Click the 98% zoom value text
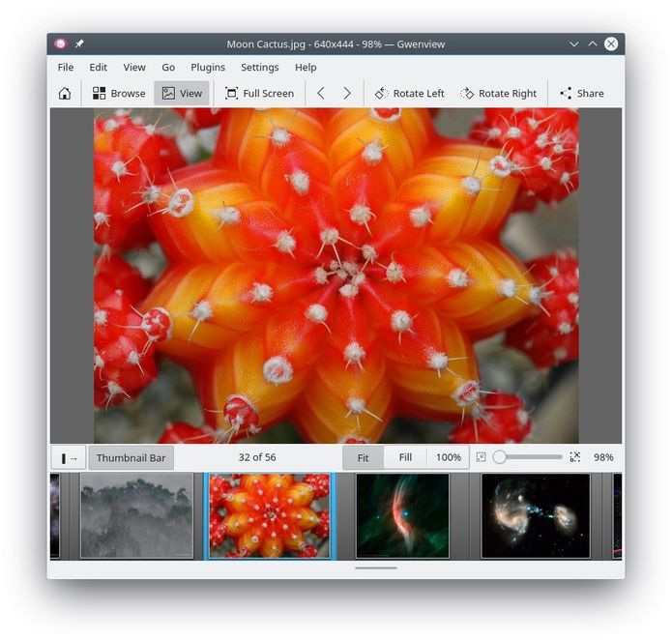 pyautogui.click(x=603, y=457)
